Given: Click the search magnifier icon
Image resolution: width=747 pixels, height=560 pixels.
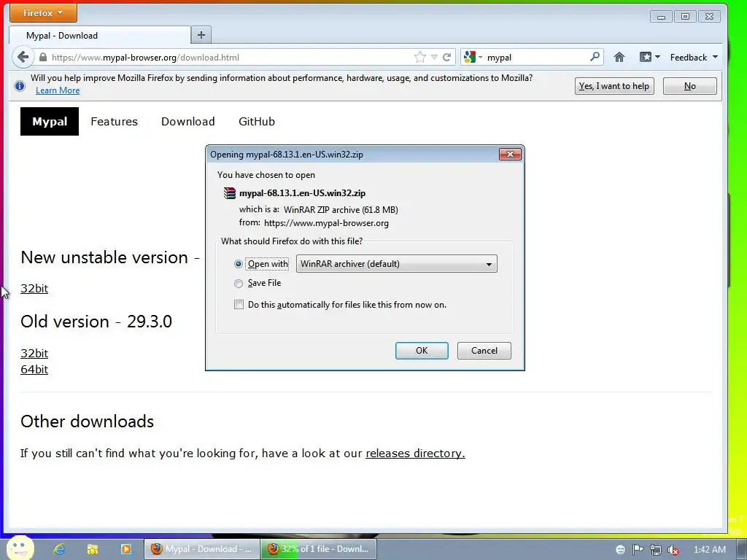Looking at the screenshot, I should tap(595, 57).
